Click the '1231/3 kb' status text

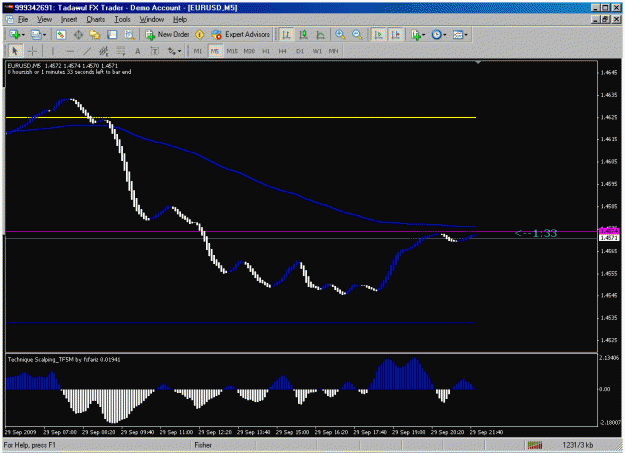(578, 445)
